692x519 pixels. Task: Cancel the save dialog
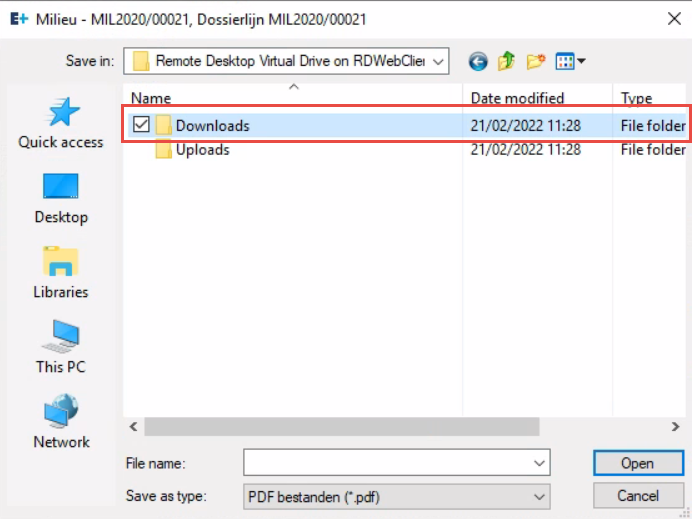tap(637, 495)
